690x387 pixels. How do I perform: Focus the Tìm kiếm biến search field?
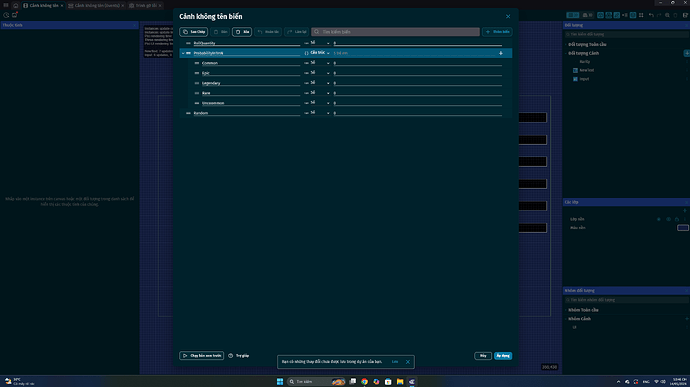pyautogui.click(x=395, y=32)
